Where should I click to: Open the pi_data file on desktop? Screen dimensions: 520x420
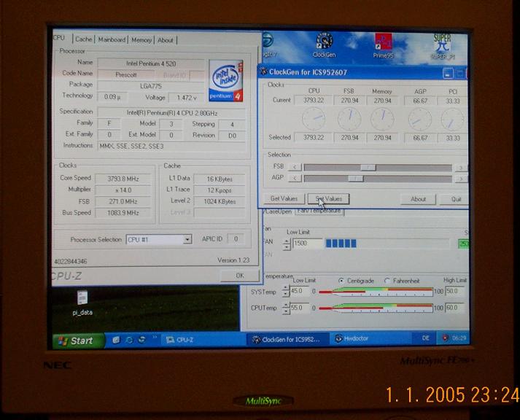tap(82, 303)
